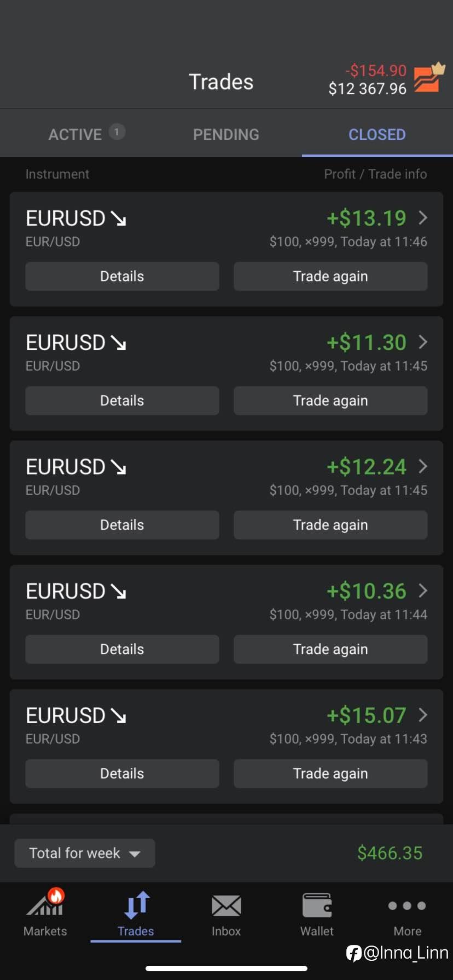Expand the +$11.30 trade chevron
453x980 pixels.
click(422, 342)
